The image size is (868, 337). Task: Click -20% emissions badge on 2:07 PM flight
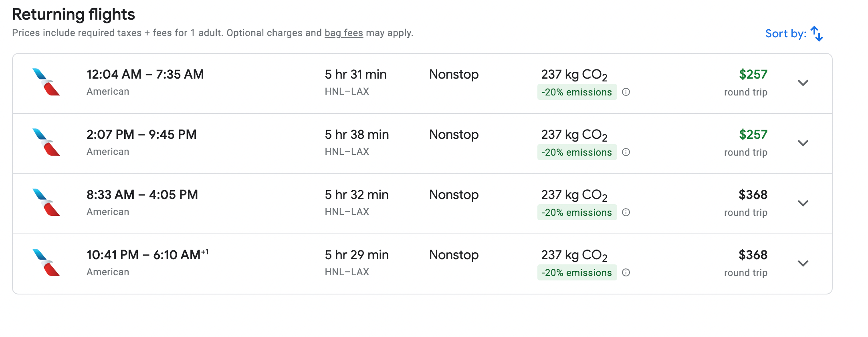[x=577, y=152]
